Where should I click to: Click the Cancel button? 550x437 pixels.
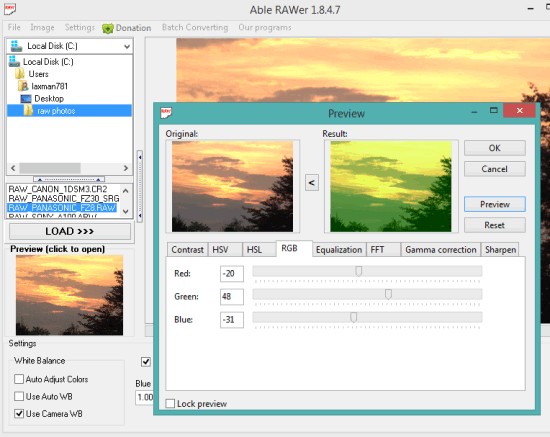click(495, 169)
